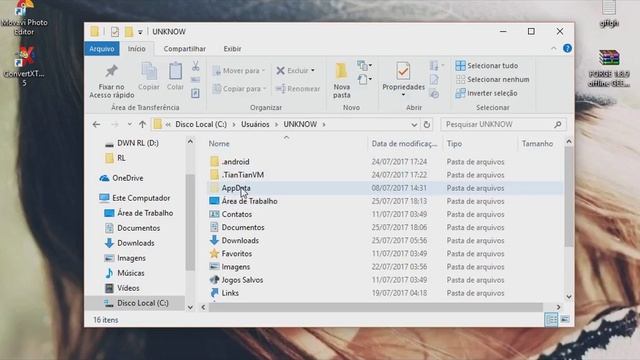Switch to the Início ribbon tab
This screenshot has height=360, width=640.
pyautogui.click(x=136, y=49)
